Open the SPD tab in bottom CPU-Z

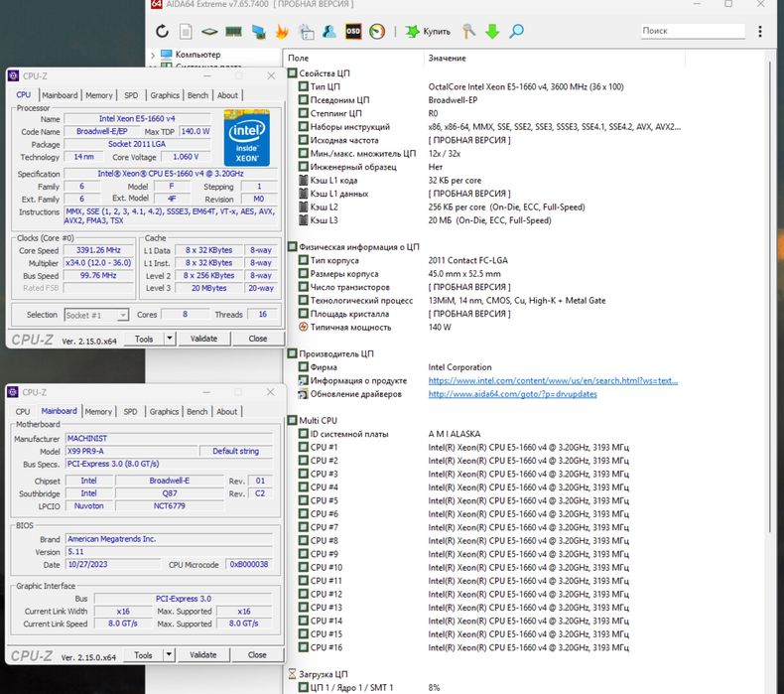(130, 411)
